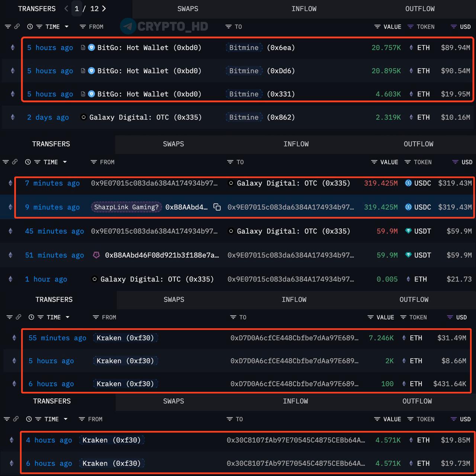Open the SharpLink Gaming? tag
476x476 pixels.
tap(126, 207)
